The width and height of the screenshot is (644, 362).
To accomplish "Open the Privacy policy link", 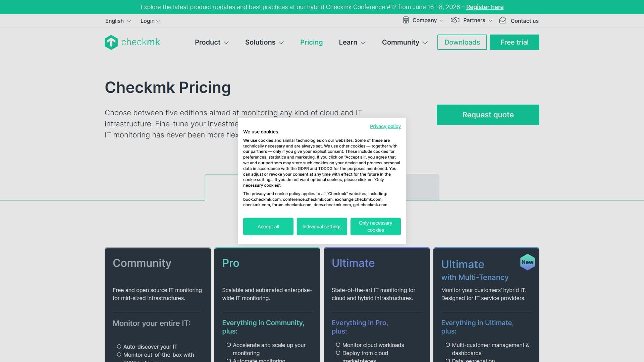I will (x=385, y=126).
